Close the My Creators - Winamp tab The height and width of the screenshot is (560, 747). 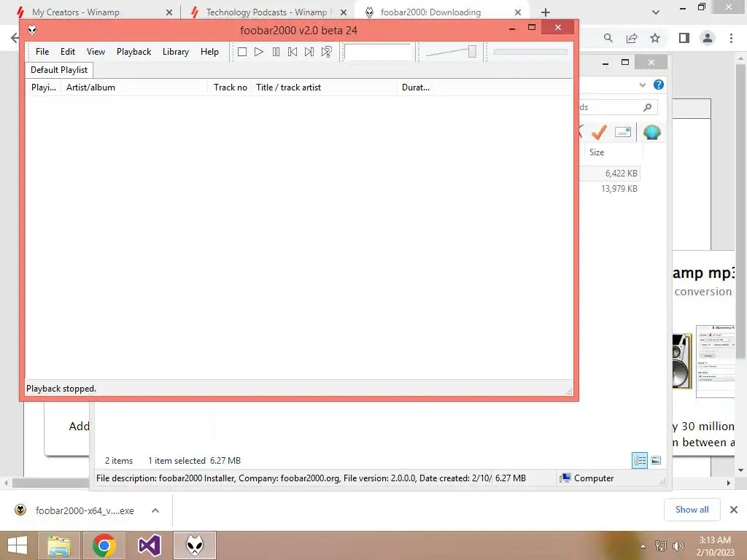pyautogui.click(x=169, y=12)
